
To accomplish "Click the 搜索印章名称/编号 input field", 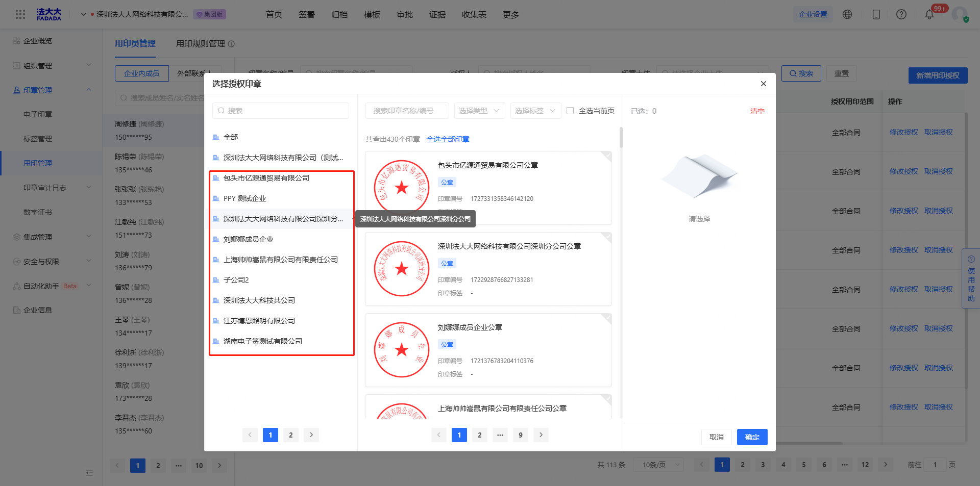I will [407, 111].
